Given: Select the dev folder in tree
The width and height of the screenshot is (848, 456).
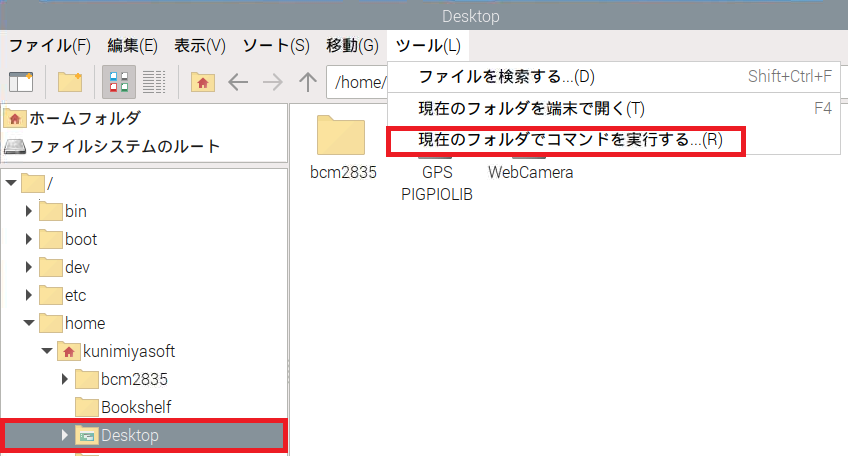Looking at the screenshot, I should 77,268.
